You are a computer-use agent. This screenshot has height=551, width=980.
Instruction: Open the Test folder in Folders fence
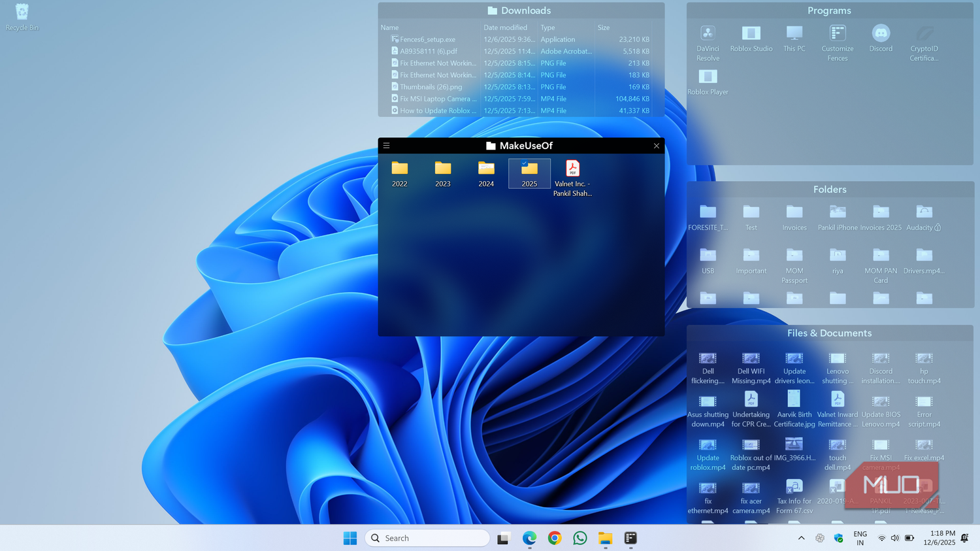[751, 218]
